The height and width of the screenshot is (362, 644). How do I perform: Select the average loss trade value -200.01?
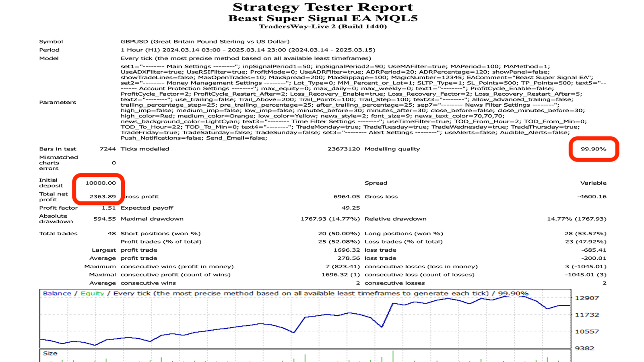594,258
